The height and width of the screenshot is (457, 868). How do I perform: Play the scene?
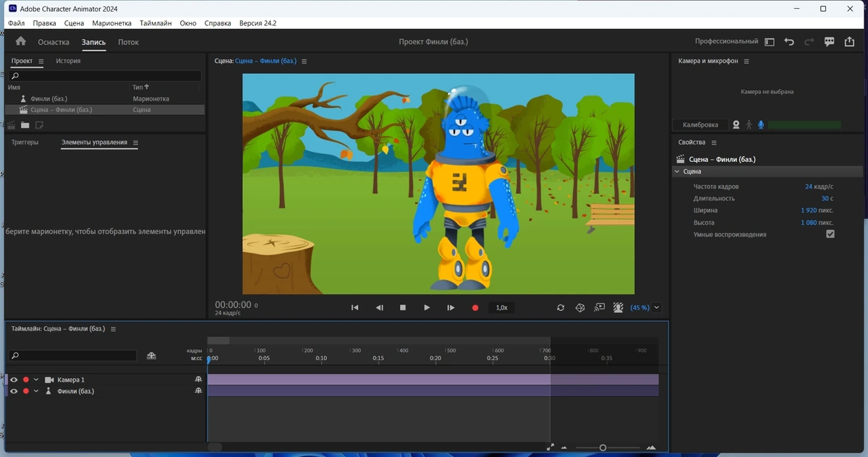click(x=427, y=307)
